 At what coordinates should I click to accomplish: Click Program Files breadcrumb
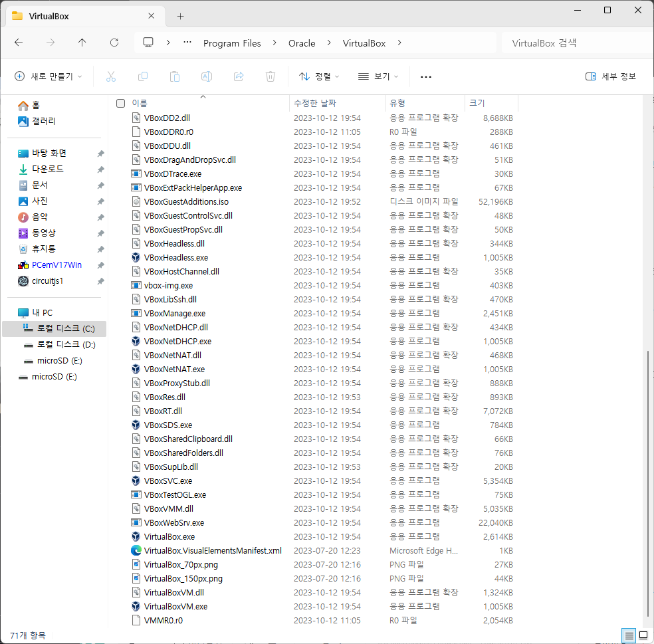(232, 43)
